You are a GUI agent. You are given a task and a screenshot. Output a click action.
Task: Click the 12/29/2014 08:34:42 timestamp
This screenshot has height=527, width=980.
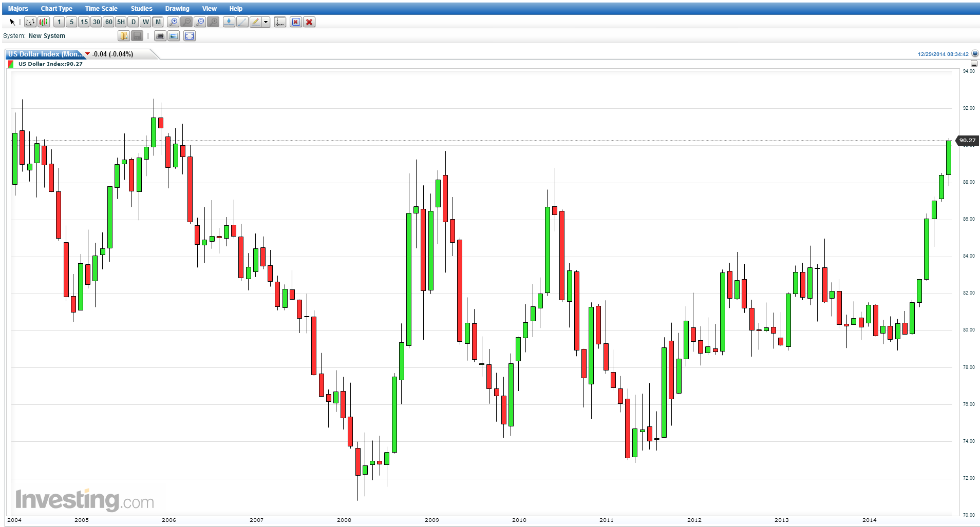coord(943,54)
